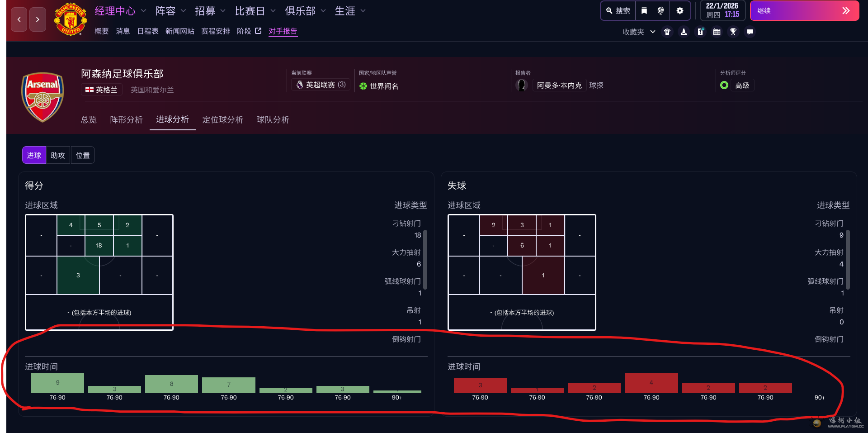Expand the 阵容 menu dropdown

point(170,11)
